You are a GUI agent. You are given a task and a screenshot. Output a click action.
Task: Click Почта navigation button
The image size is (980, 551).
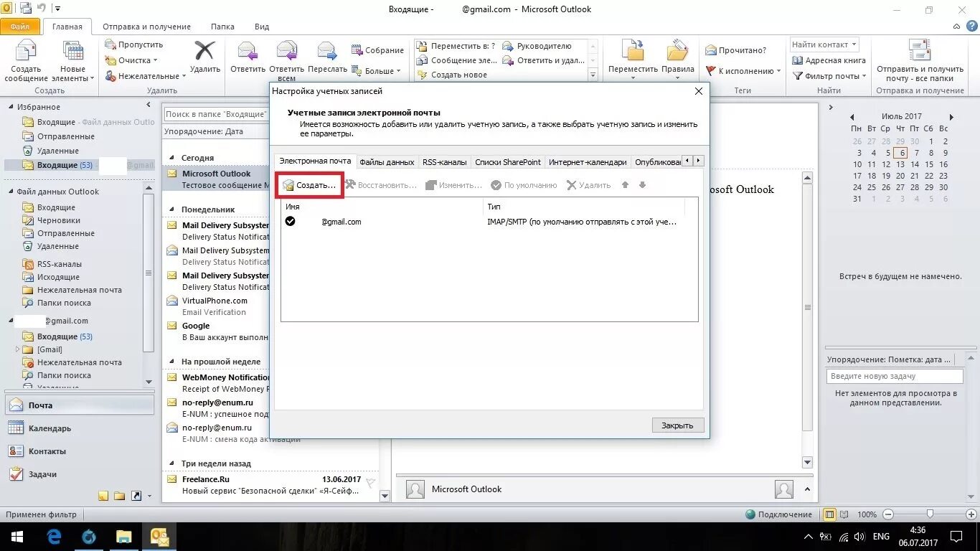coord(79,405)
